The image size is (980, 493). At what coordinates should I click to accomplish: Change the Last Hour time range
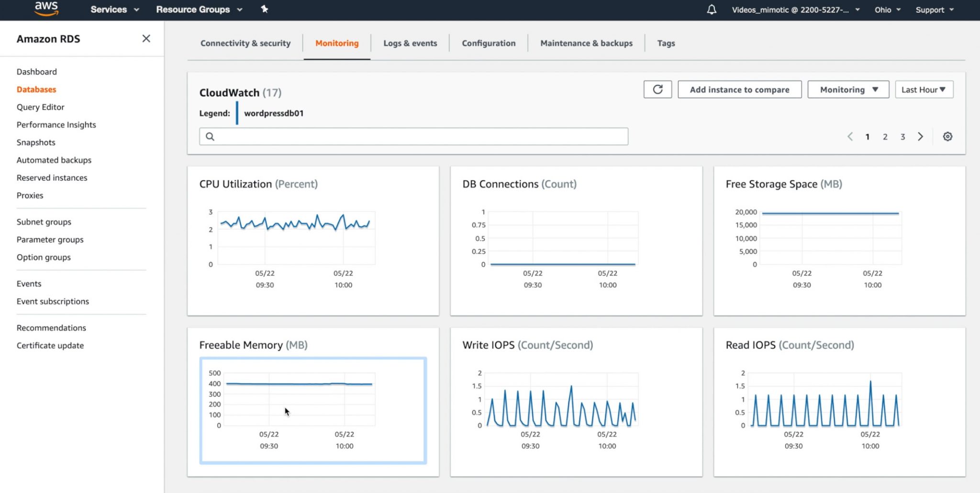(924, 89)
